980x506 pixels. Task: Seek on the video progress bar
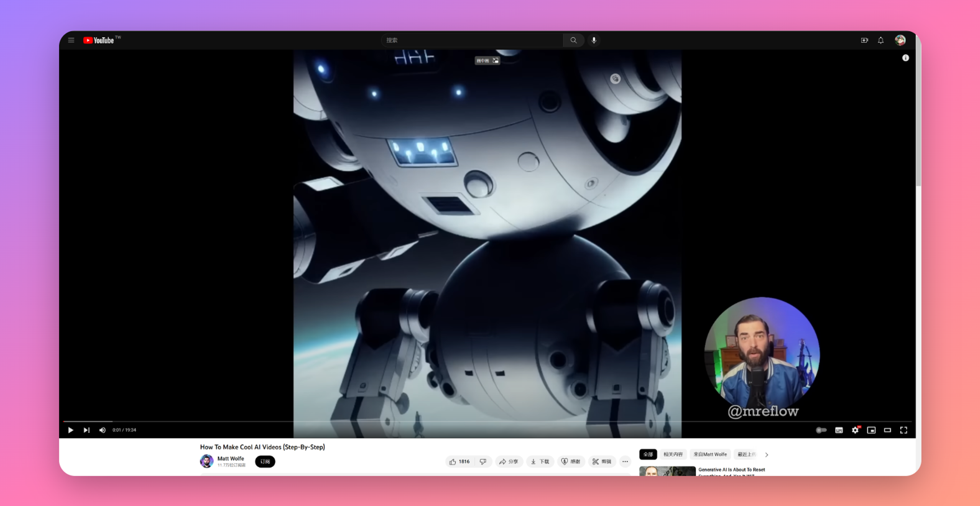click(487, 421)
